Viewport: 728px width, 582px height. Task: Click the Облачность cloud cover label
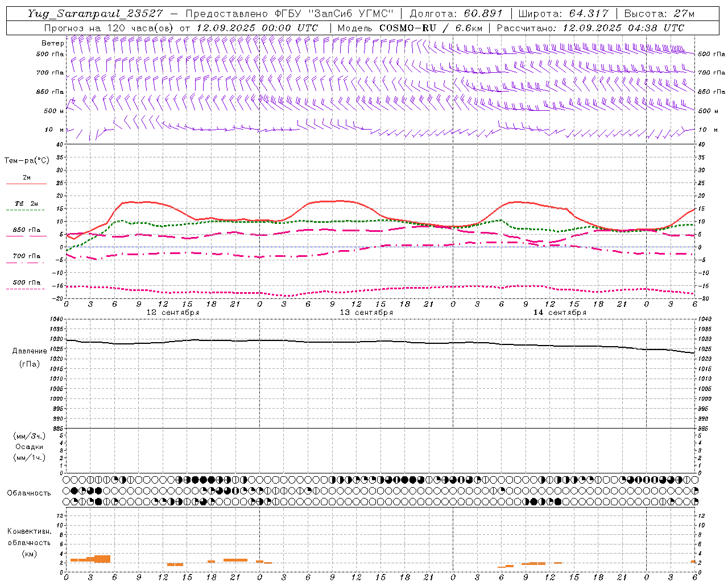coord(29,493)
